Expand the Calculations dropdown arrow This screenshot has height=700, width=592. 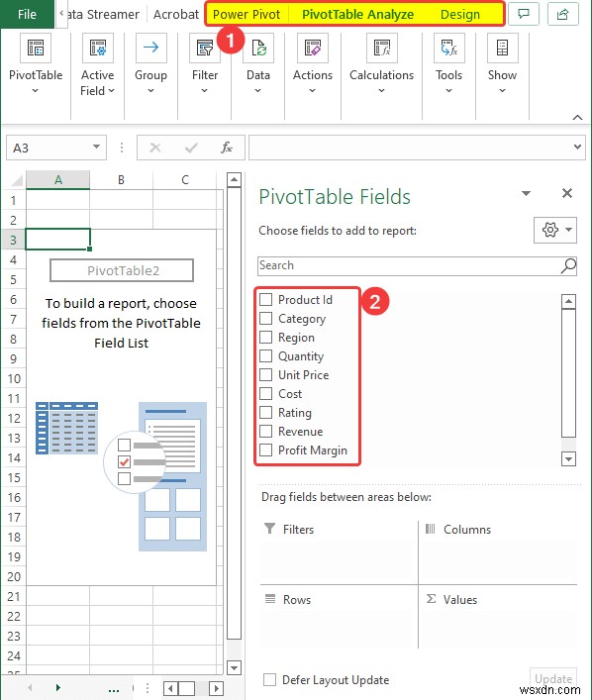tap(382, 91)
